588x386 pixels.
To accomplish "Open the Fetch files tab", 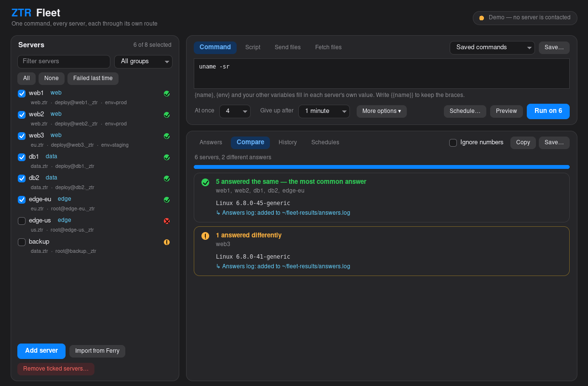I will (328, 47).
